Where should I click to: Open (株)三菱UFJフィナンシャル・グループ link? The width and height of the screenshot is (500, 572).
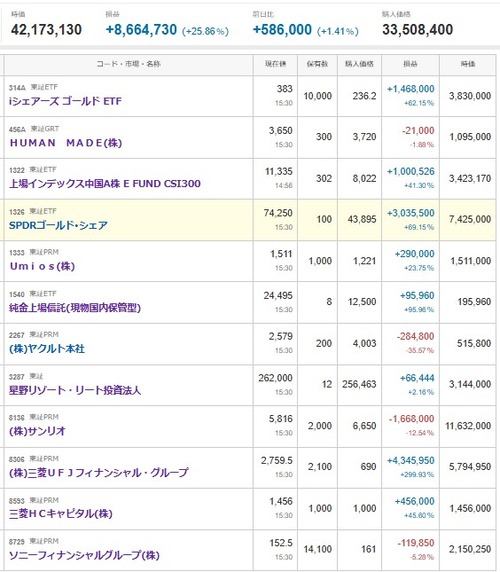(99, 473)
